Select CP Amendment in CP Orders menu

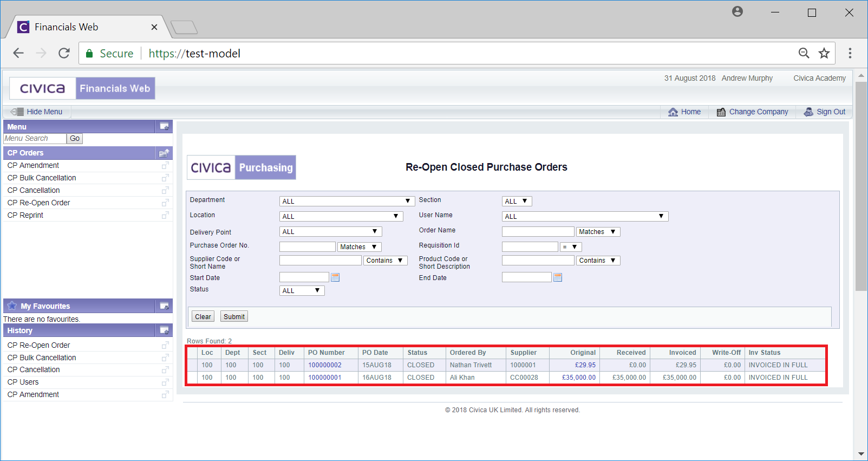pos(33,165)
